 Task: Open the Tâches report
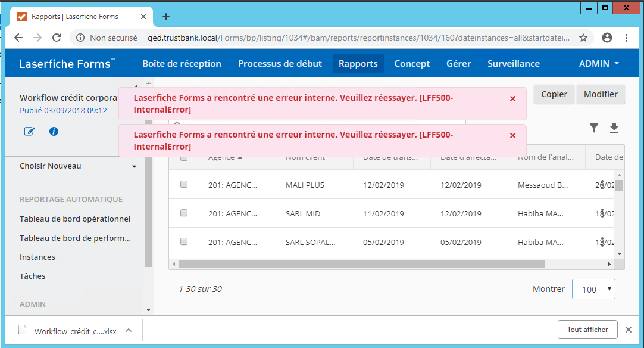point(33,276)
